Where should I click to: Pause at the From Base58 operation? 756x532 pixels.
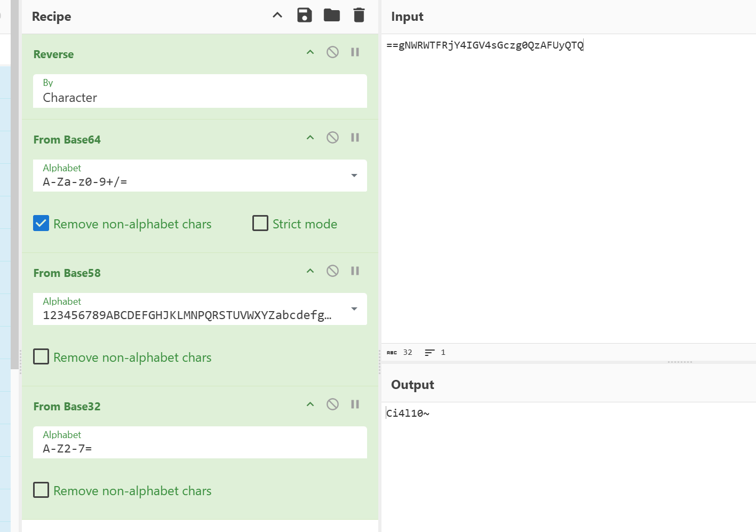355,271
